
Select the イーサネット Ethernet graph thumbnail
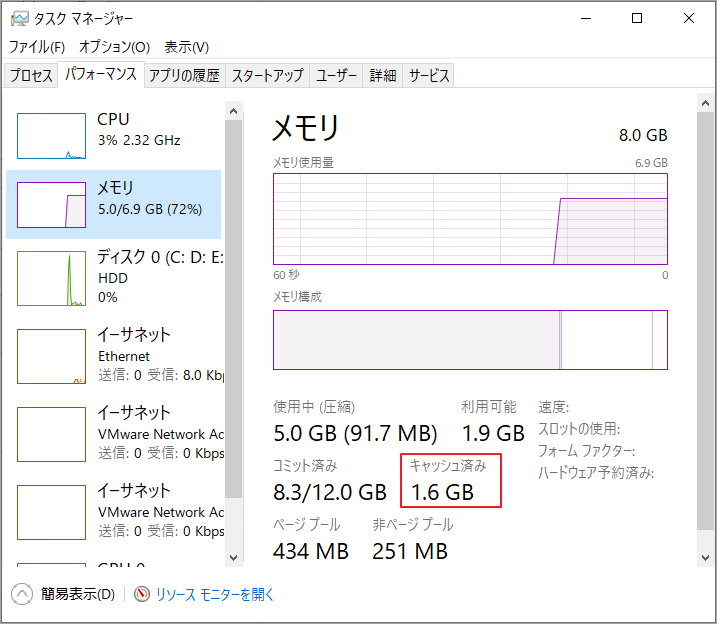(x=51, y=357)
